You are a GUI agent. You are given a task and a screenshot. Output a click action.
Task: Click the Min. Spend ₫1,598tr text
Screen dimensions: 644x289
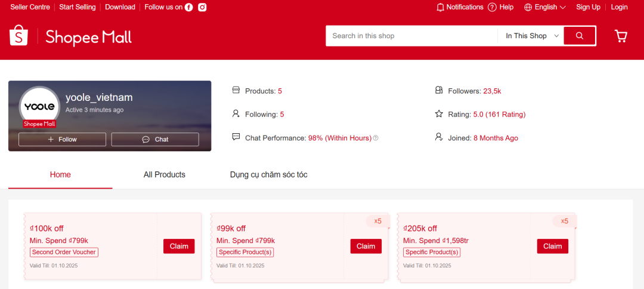point(436,241)
